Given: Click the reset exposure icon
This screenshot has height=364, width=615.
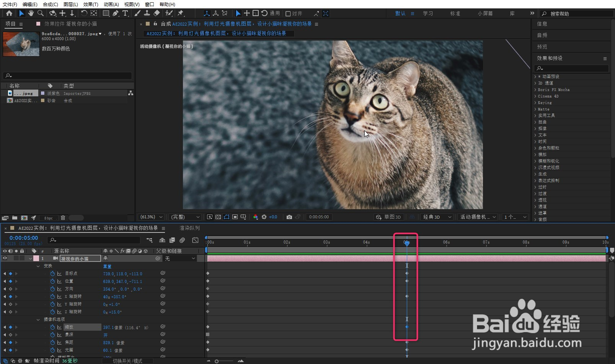Looking at the screenshot, I should 264,217.
